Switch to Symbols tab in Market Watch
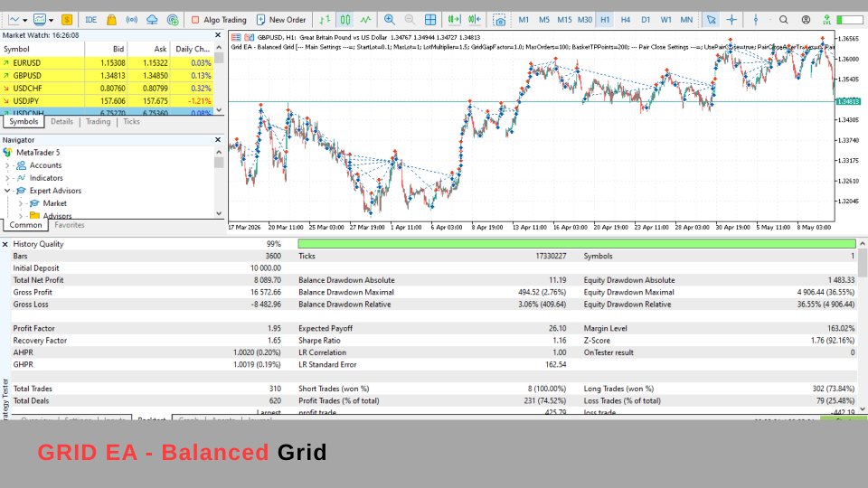Image resolution: width=868 pixels, height=488 pixels. 24,122
